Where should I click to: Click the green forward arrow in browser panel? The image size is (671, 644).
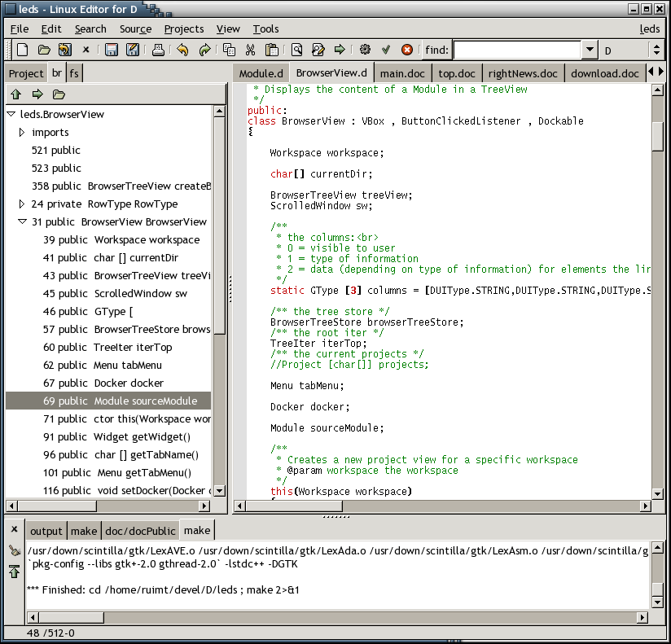click(x=37, y=94)
